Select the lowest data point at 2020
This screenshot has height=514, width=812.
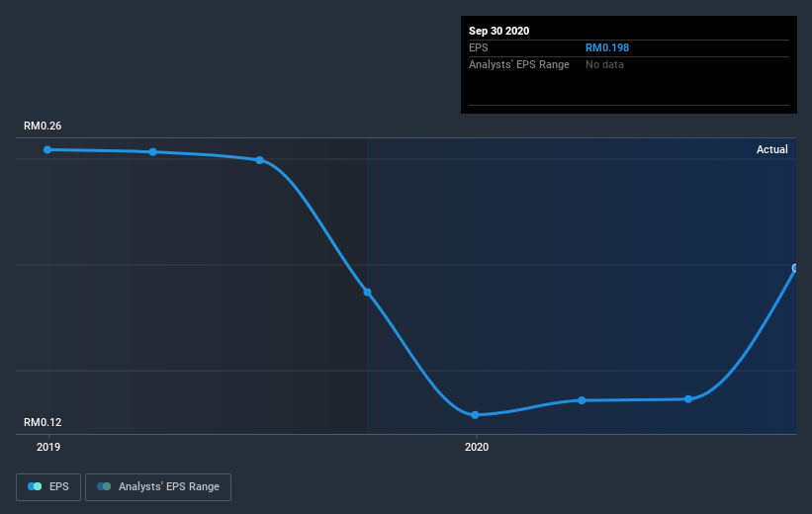tap(475, 414)
